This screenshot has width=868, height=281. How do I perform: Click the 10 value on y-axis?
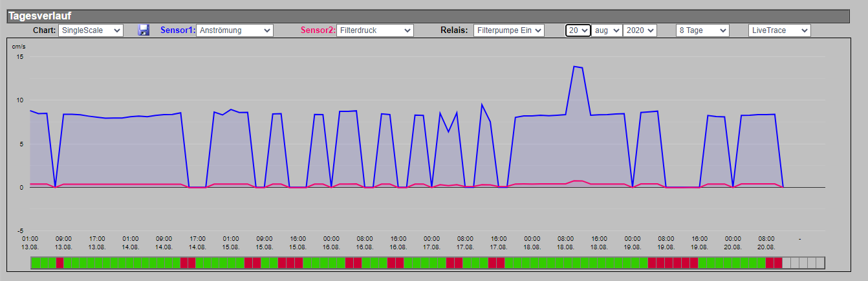[x=19, y=100]
